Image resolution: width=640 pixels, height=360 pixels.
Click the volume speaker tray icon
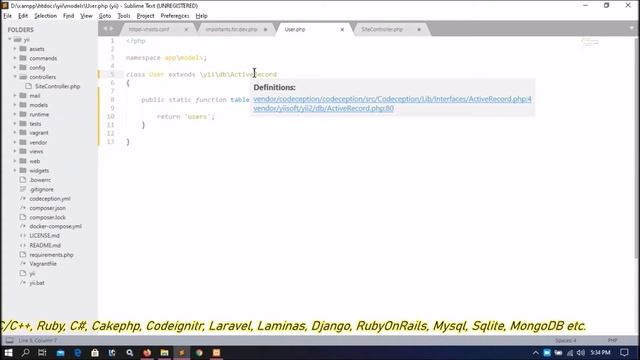(581, 353)
